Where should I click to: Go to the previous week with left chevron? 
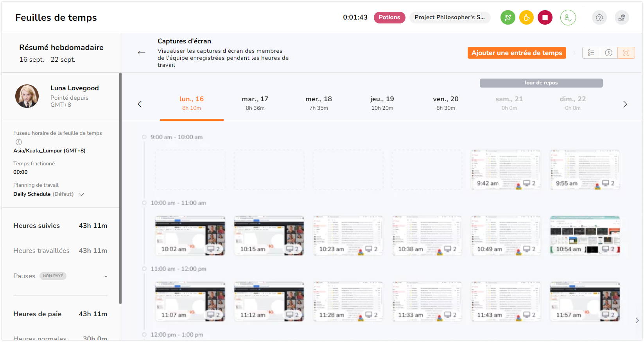pos(140,104)
